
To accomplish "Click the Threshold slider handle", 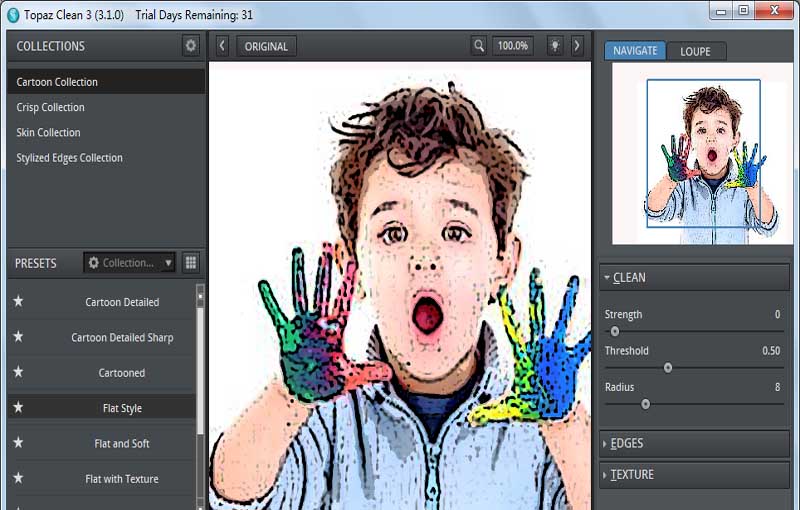I will (x=668, y=368).
